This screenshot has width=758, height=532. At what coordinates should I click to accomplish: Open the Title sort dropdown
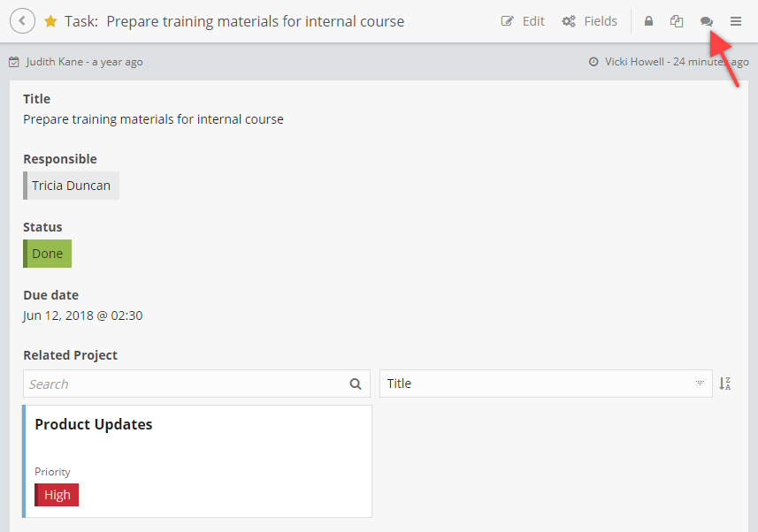click(546, 384)
